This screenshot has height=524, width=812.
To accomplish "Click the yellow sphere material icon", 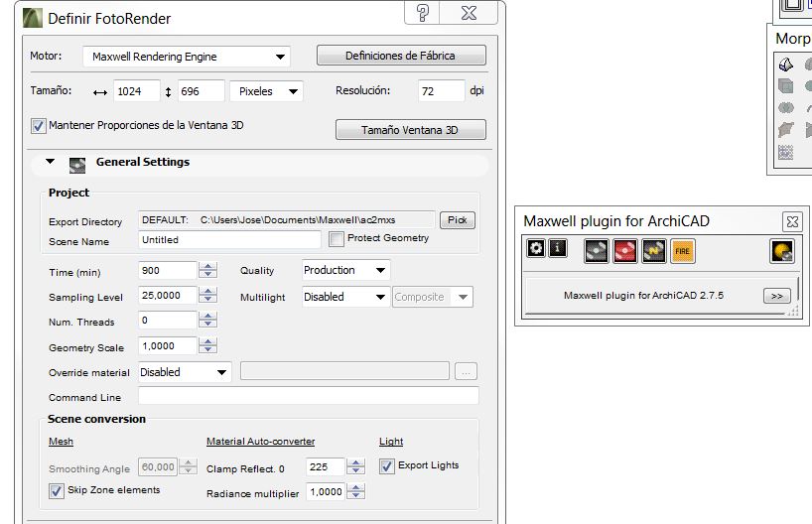I will point(782,251).
